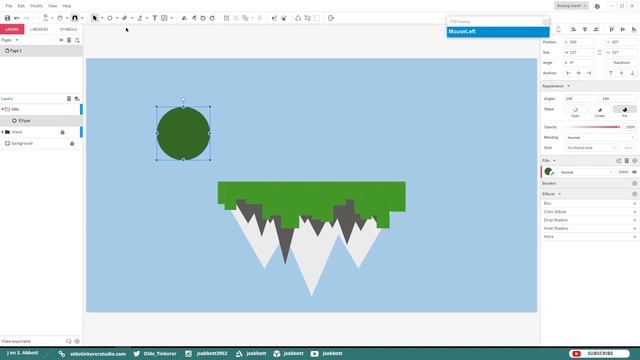Collapse the Fills section arrow
The width and height of the screenshot is (640, 360).
554,161
